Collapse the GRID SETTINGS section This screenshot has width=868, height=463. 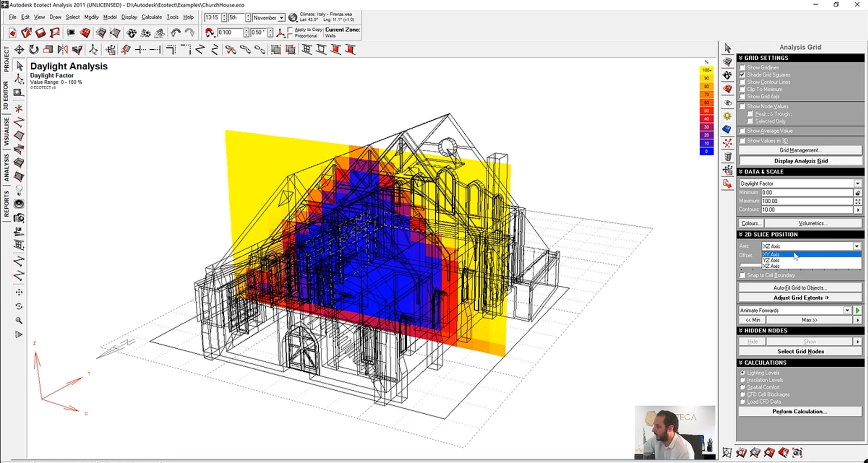click(800, 58)
